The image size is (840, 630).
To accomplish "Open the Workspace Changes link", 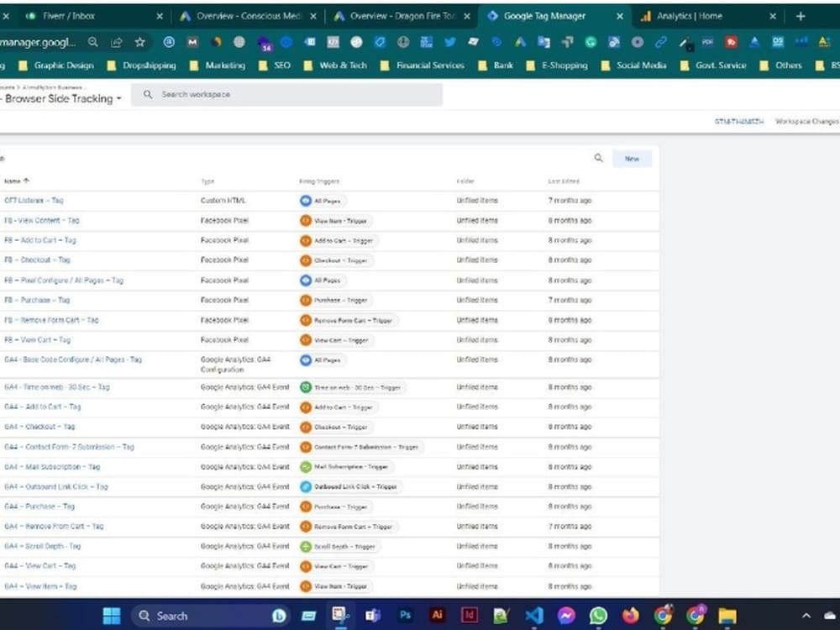I will pyautogui.click(x=806, y=122).
